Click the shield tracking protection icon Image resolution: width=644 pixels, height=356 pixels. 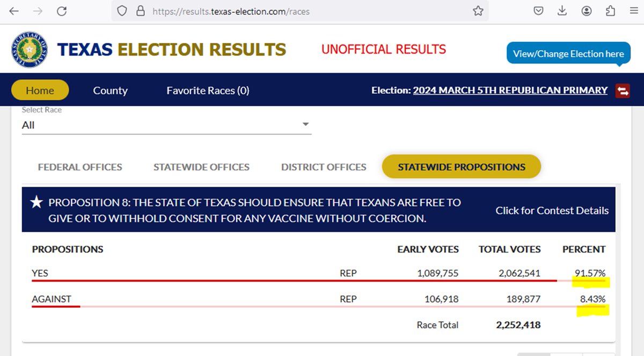122,11
